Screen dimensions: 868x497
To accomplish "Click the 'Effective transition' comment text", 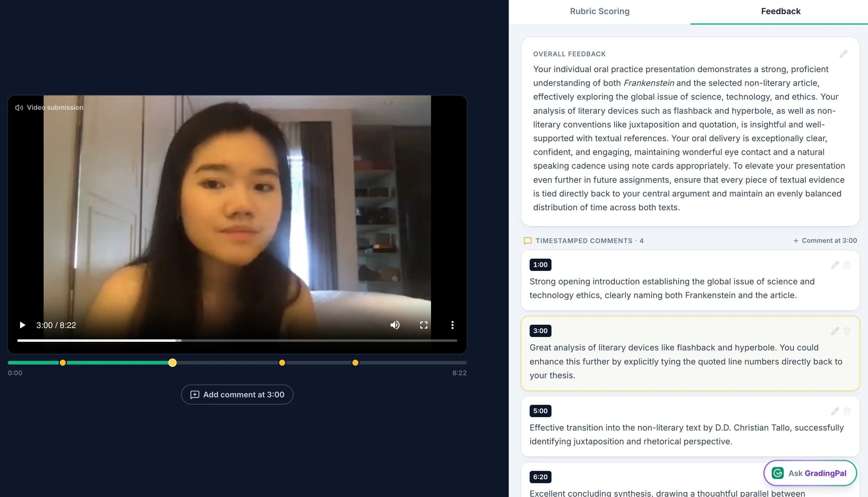I will point(686,434).
